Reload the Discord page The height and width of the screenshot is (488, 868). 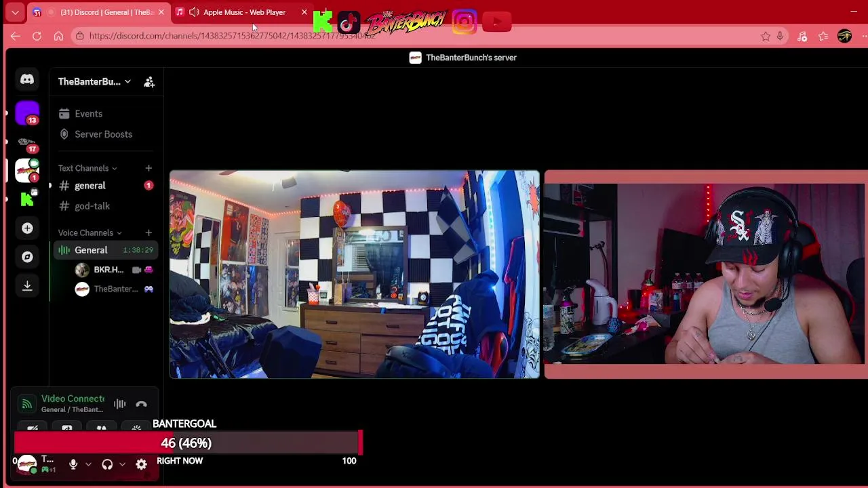pos(37,36)
